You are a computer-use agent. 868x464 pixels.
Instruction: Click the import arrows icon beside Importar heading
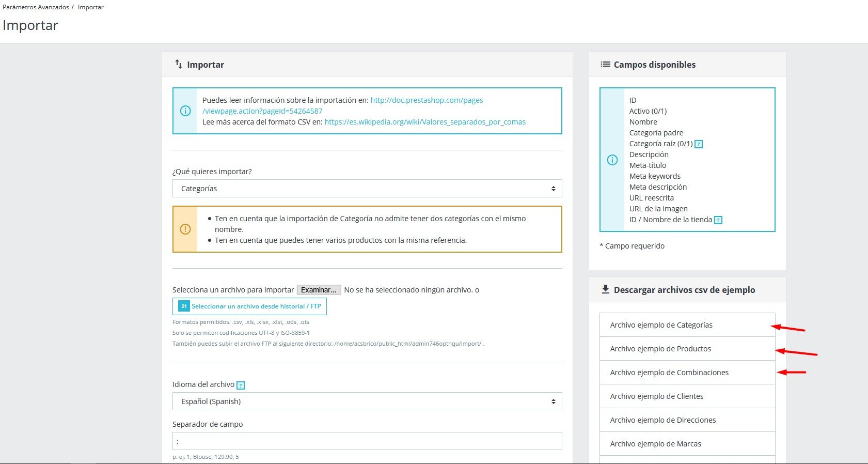pos(179,64)
